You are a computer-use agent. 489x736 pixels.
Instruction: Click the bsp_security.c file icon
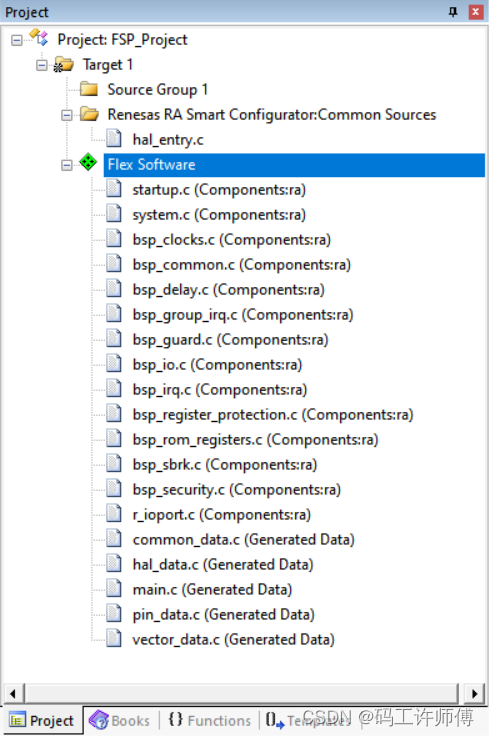(x=114, y=489)
